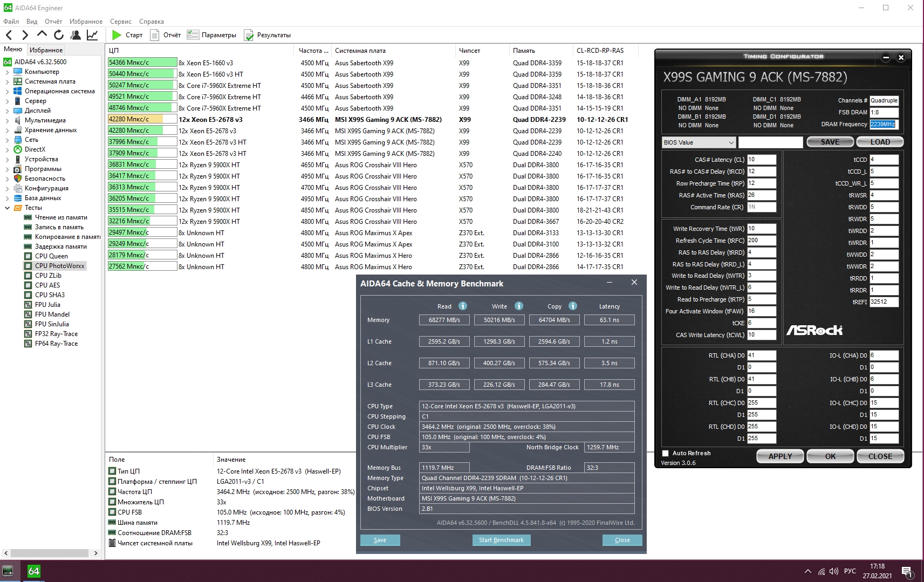Expand the Безопасность tree node

[x=7, y=179]
